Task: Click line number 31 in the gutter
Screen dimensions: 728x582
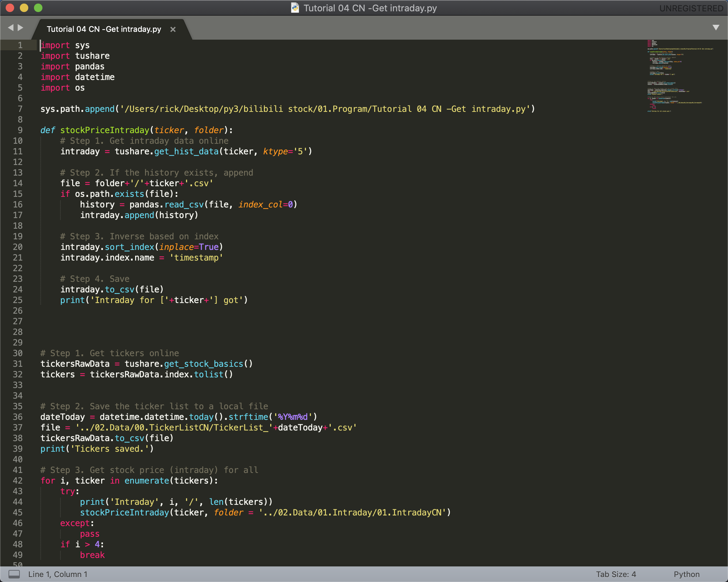Action: point(18,364)
